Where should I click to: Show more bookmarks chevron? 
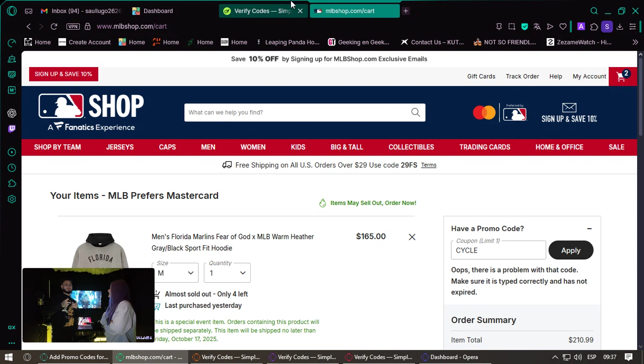pyautogui.click(x=635, y=42)
